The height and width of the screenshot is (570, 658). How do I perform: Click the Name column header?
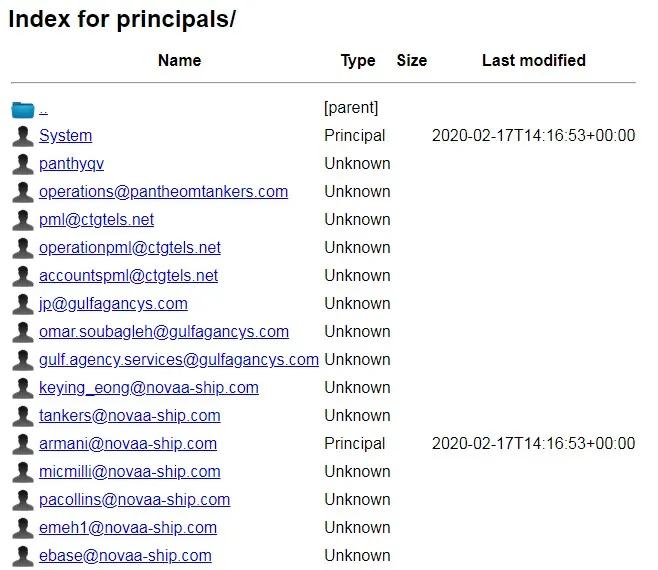coord(179,61)
